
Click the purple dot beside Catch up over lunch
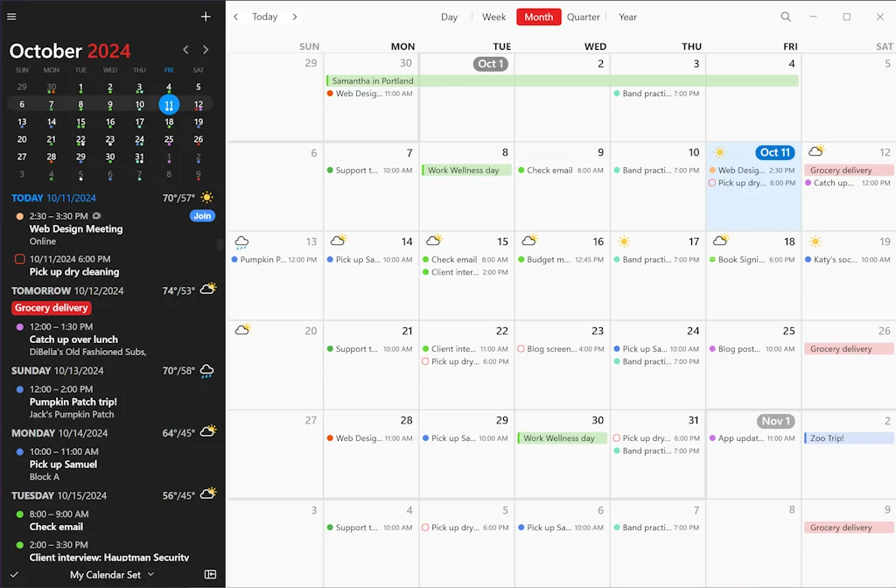tap(19, 326)
